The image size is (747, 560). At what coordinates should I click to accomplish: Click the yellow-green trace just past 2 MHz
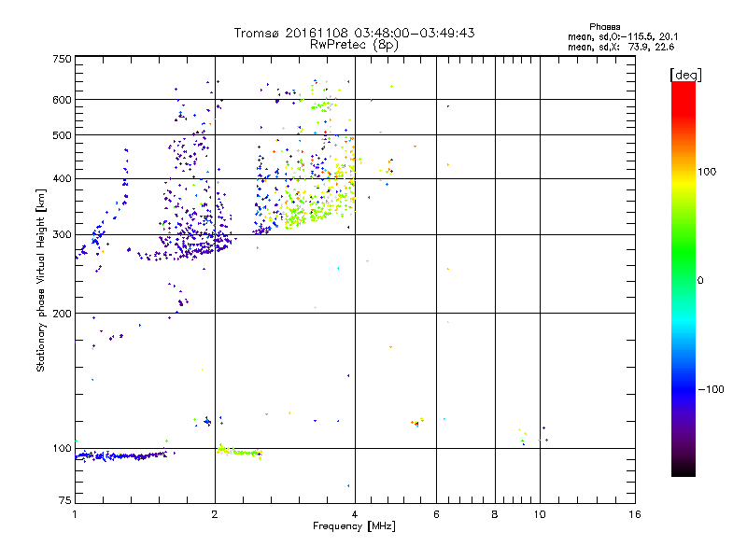pos(240,452)
